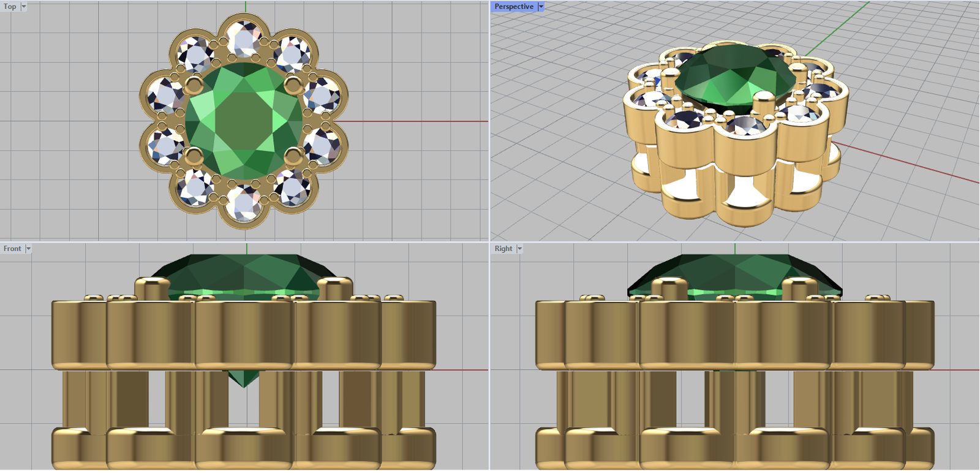Image resolution: width=980 pixels, height=473 pixels.
Task: Select the left tall prong in Front view
Action: [x=152, y=289]
